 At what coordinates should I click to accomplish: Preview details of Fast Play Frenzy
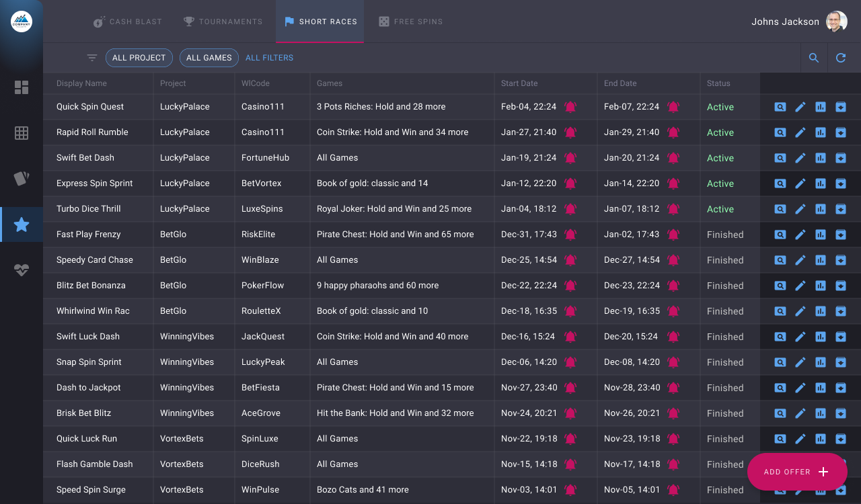point(780,235)
